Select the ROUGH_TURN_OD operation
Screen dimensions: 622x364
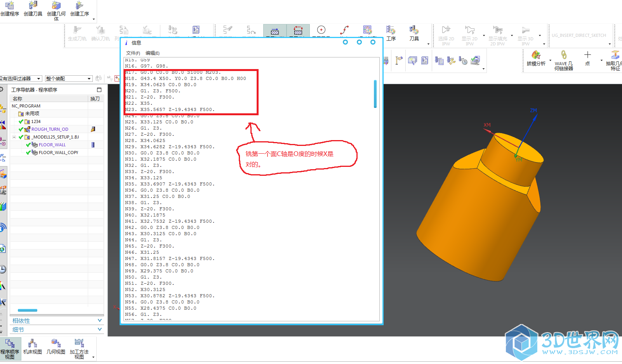coord(50,129)
